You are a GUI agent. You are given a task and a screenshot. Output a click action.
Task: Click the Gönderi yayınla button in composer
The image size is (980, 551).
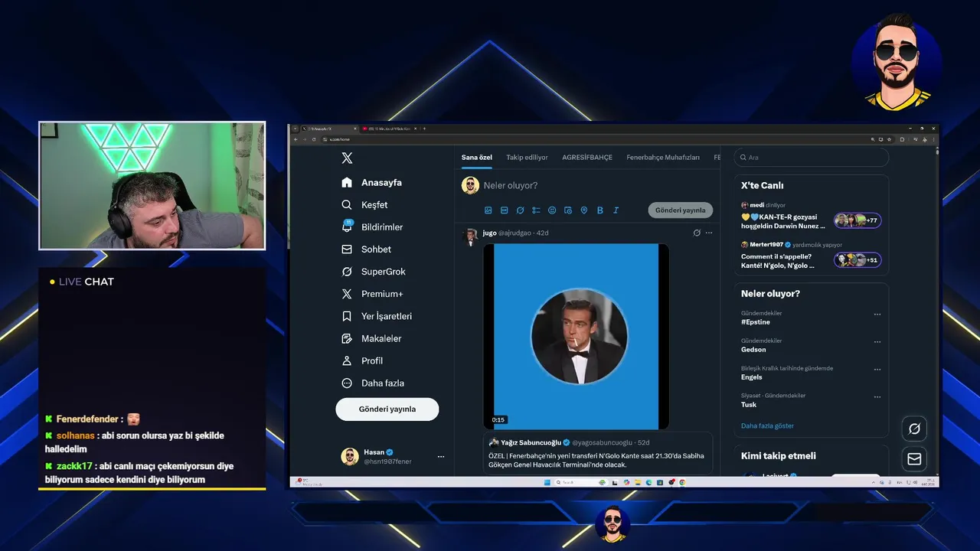click(x=681, y=210)
